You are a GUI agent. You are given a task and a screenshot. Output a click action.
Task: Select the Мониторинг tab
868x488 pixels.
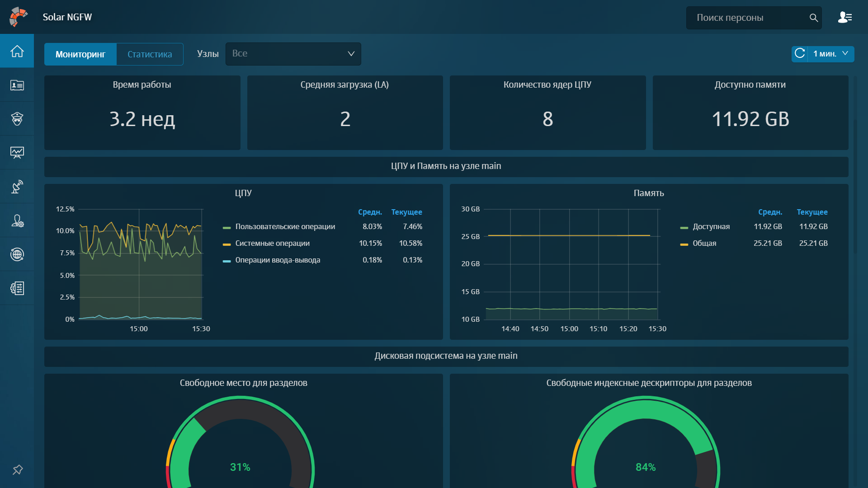click(80, 54)
